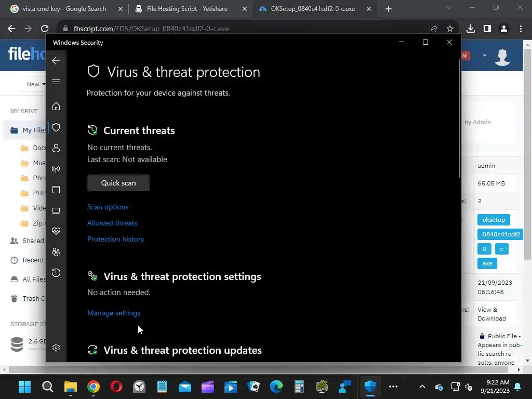This screenshot has height=399, width=532.
Task: Click user avatar in filehosting header
Action: 502,57
